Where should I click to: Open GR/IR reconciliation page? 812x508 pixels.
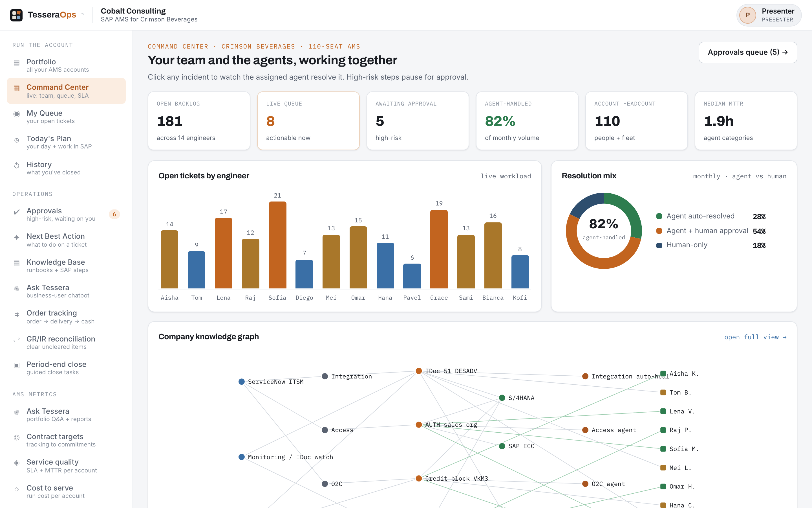tap(66, 342)
